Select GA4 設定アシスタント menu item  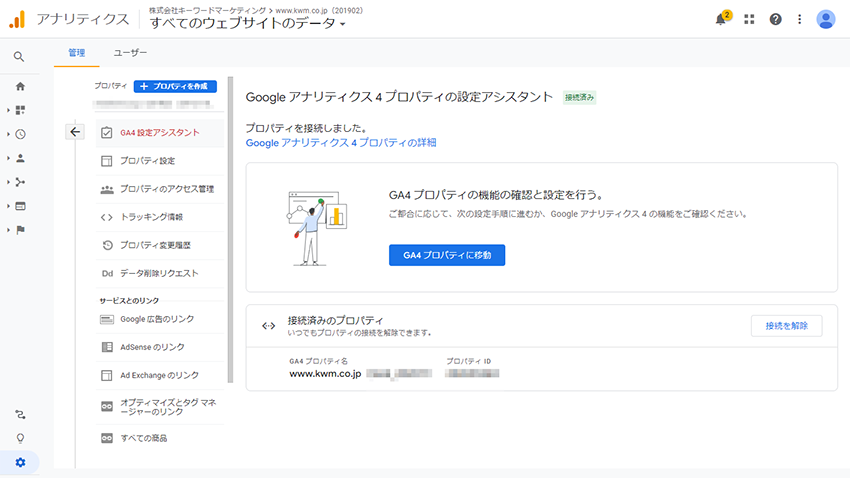159,133
